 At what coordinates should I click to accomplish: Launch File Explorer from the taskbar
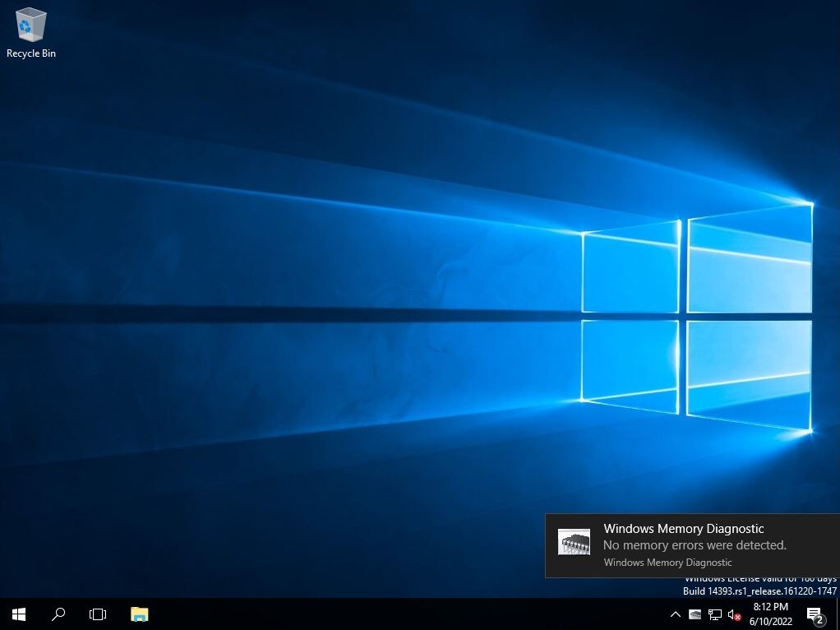139,614
